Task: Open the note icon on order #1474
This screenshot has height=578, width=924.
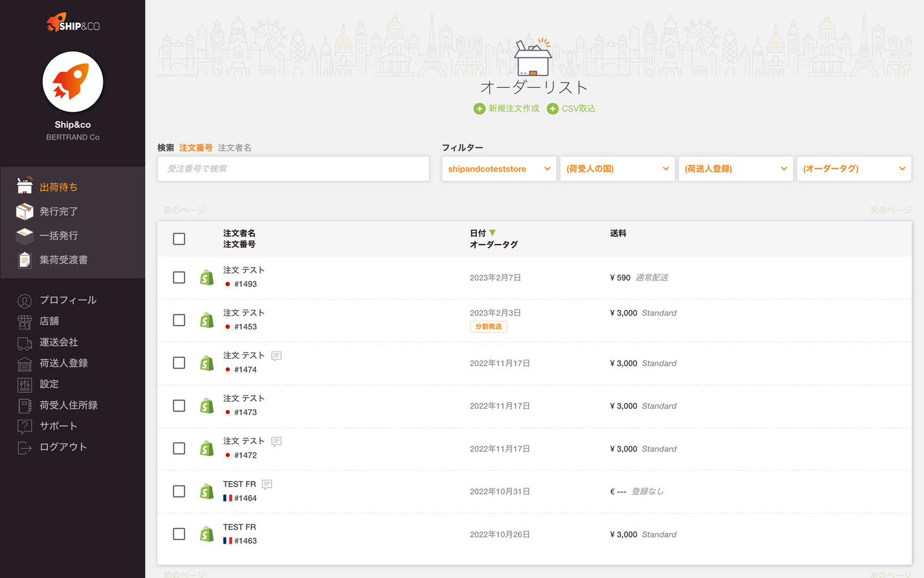Action: pos(277,356)
